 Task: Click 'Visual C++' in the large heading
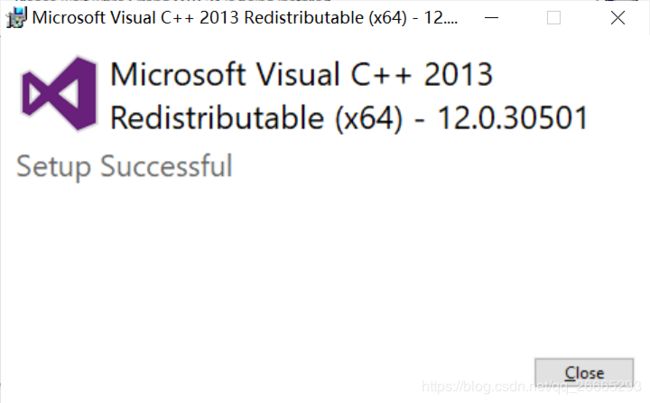(333, 74)
